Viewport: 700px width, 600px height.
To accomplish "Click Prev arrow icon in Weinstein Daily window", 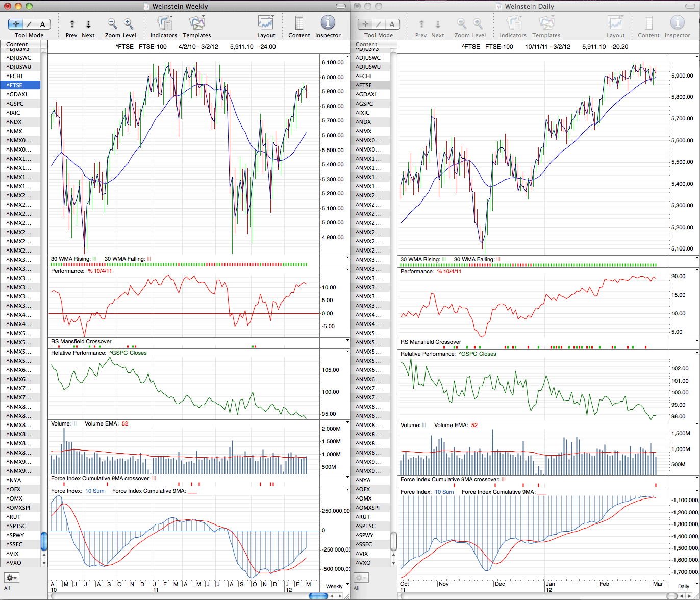I will tap(421, 24).
